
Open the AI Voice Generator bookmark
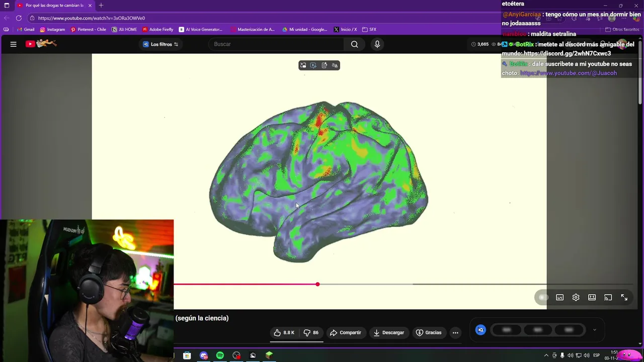pyautogui.click(x=200, y=30)
